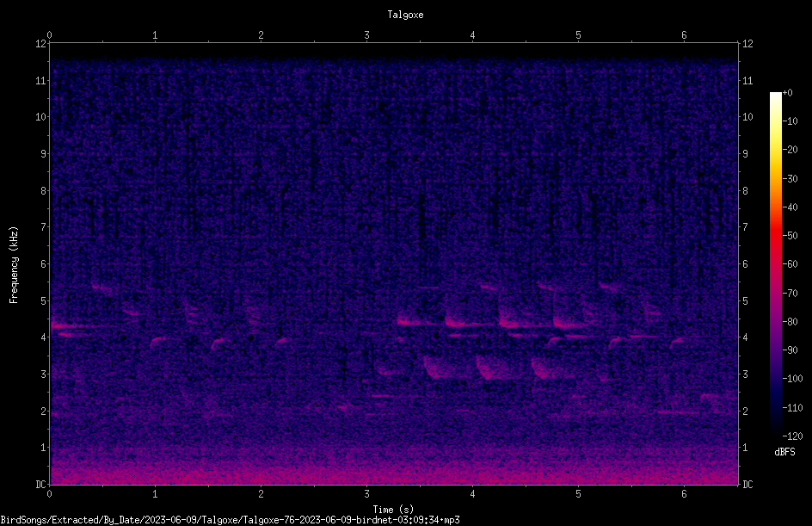The image size is (812, 526).
Task: Click the "Talgoxe" title above the spectrogram
Action: click(405, 15)
